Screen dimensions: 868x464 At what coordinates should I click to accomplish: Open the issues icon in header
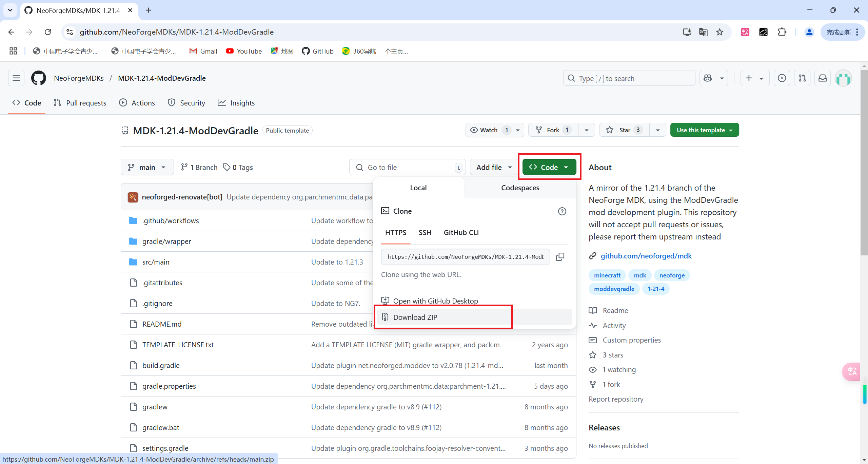(782, 78)
